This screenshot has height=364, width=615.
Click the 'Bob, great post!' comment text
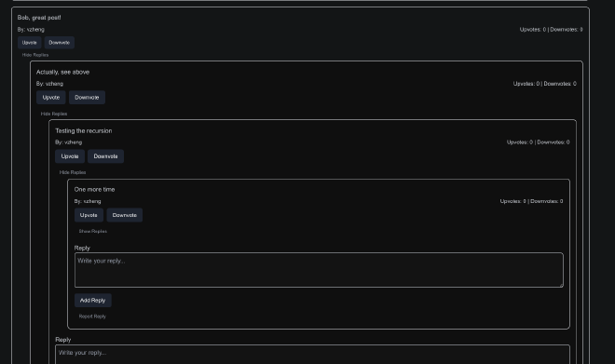[x=39, y=18]
